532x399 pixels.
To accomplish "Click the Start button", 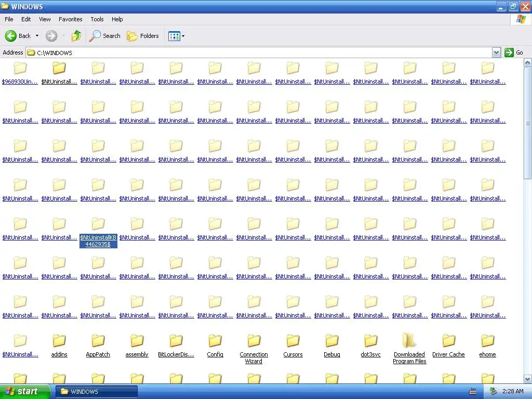I will [x=25, y=392].
